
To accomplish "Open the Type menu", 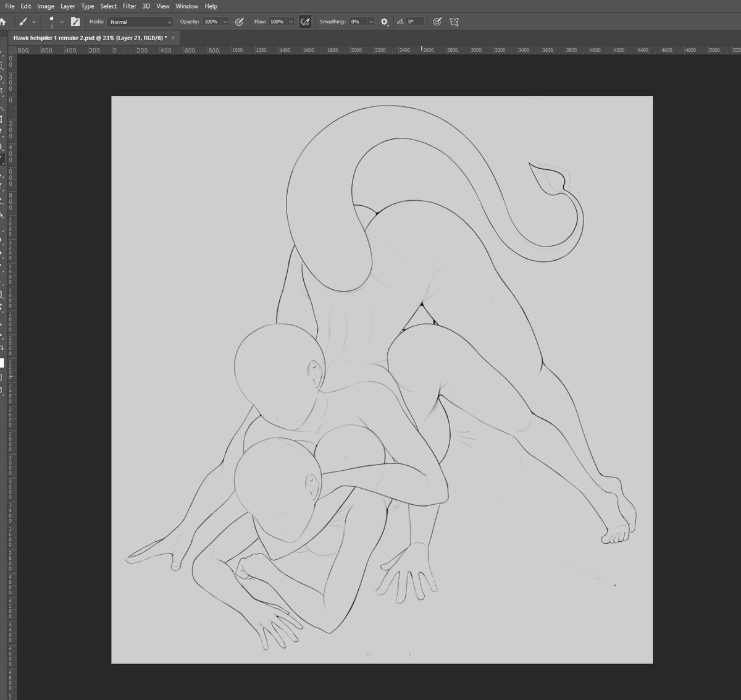I will tap(88, 6).
